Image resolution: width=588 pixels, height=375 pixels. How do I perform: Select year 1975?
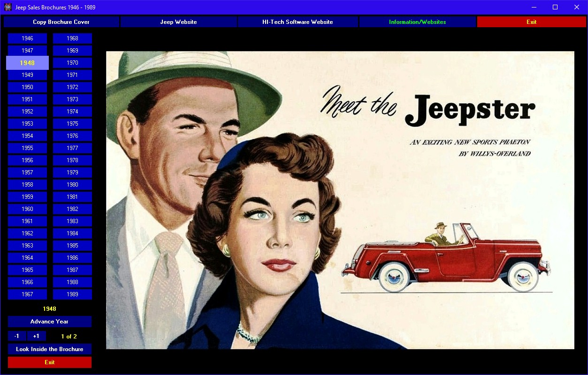pos(72,124)
